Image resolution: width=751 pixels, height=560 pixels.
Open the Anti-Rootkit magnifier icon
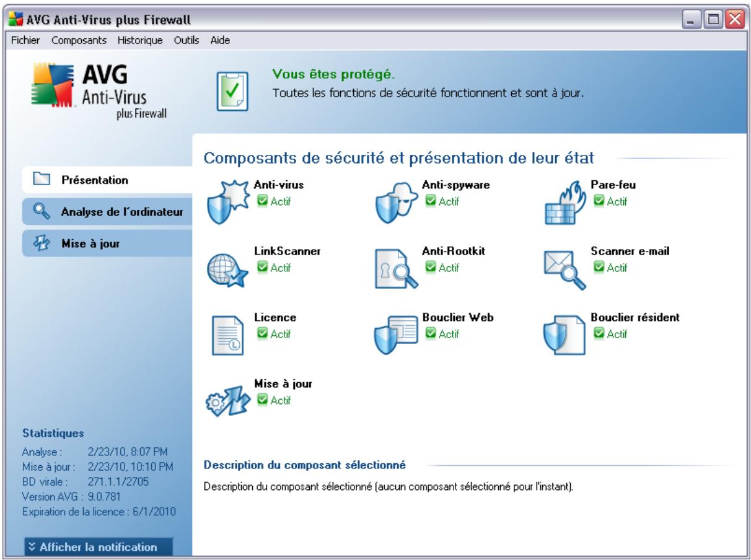(x=397, y=269)
